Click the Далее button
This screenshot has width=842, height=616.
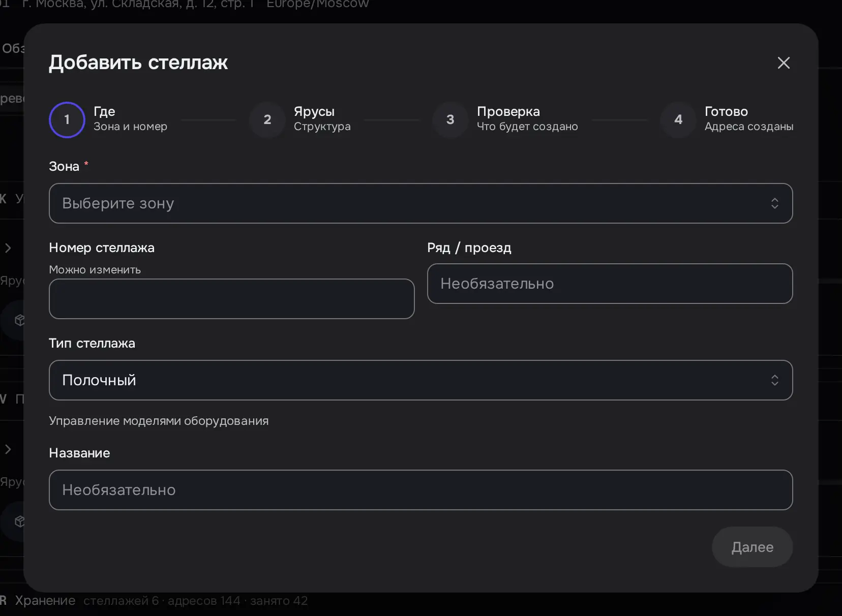point(752,547)
